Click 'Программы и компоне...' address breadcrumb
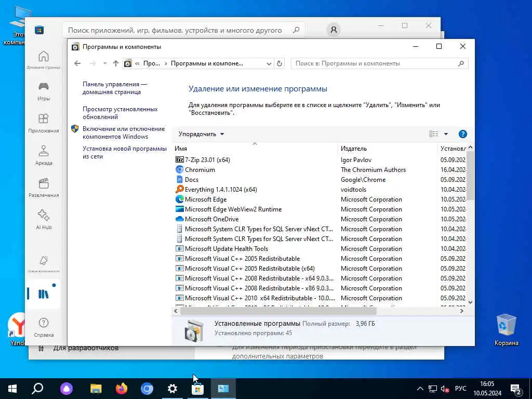 (x=207, y=63)
